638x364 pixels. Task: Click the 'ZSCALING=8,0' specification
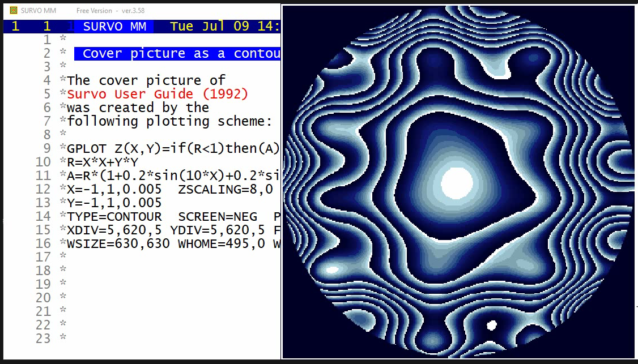[x=226, y=189]
